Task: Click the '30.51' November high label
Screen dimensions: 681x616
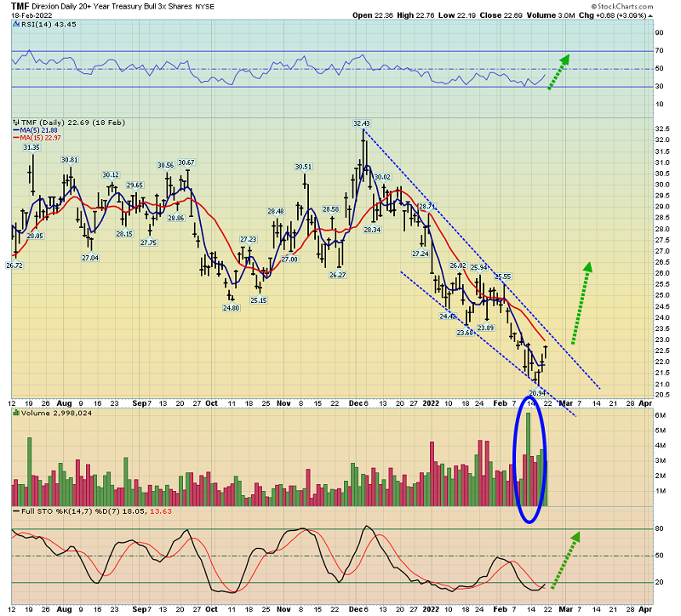Action: point(303,167)
